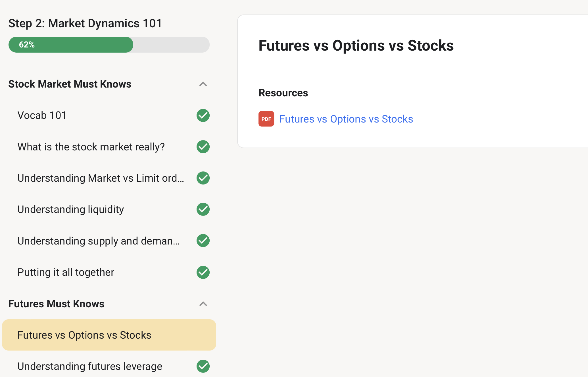The image size is (588, 377).
Task: Click the 62% progress bar
Action: [109, 44]
